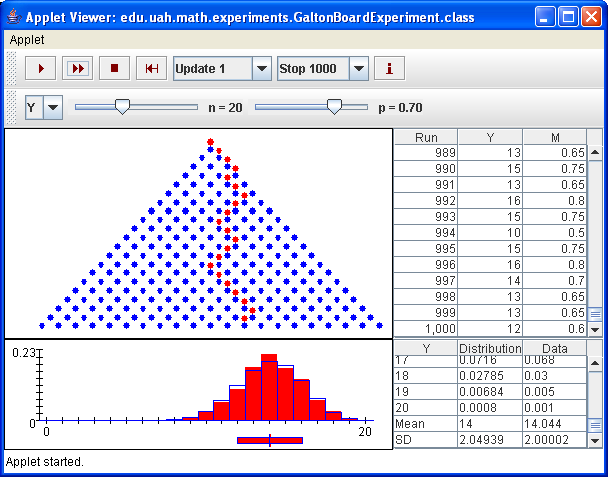Click the Mean row label
The width and height of the screenshot is (608, 477).
(426, 423)
